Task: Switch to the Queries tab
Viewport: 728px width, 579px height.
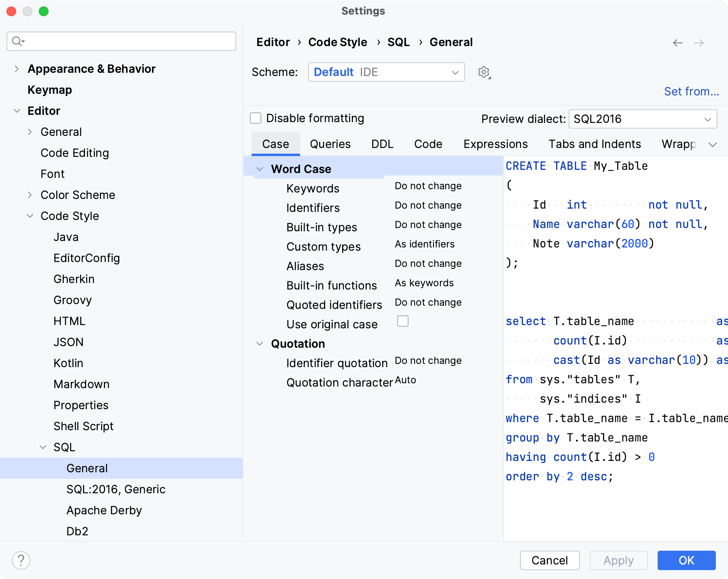Action: 330,144
